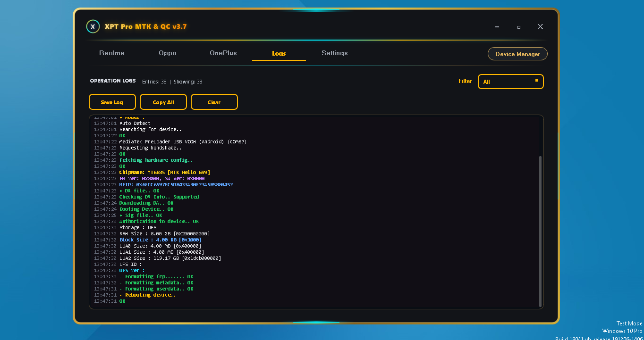The image size is (644, 340).
Task: Click the "UFS ID :" log line
Action: pyautogui.click(x=131, y=265)
